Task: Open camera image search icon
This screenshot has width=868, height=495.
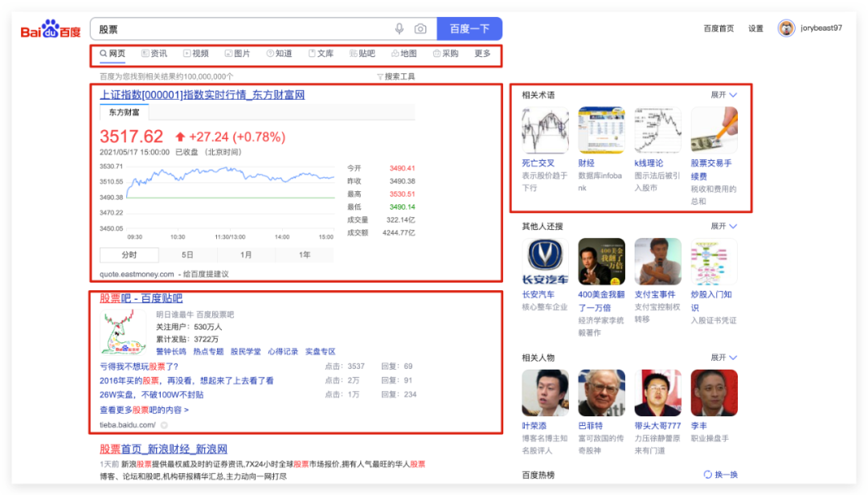Action: tap(420, 29)
